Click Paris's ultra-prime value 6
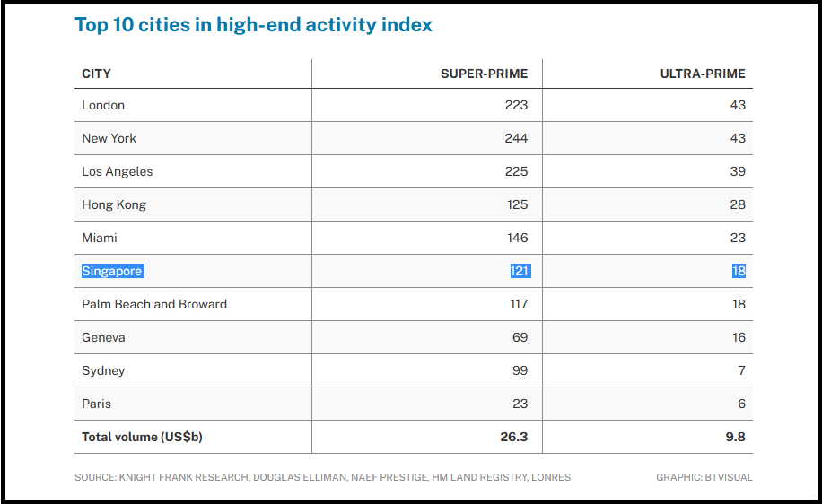The image size is (822, 504). [x=741, y=404]
